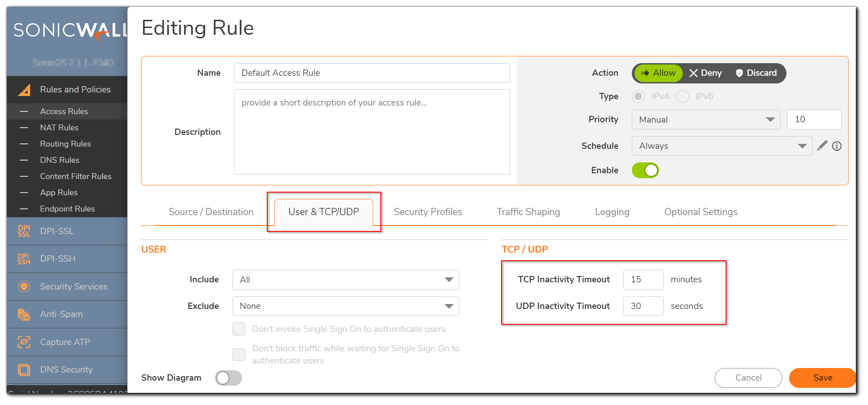Open the Traffic Shaping tab
The width and height of the screenshot is (868, 405).
(x=528, y=212)
